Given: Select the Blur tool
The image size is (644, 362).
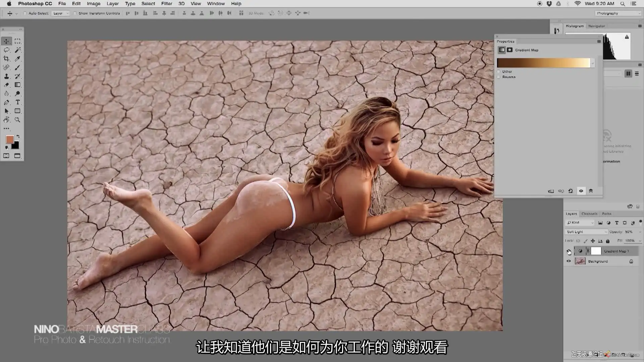Looking at the screenshot, I should (x=6, y=94).
